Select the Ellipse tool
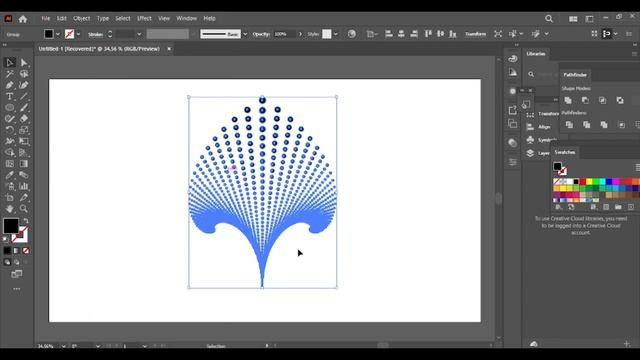 10,108
